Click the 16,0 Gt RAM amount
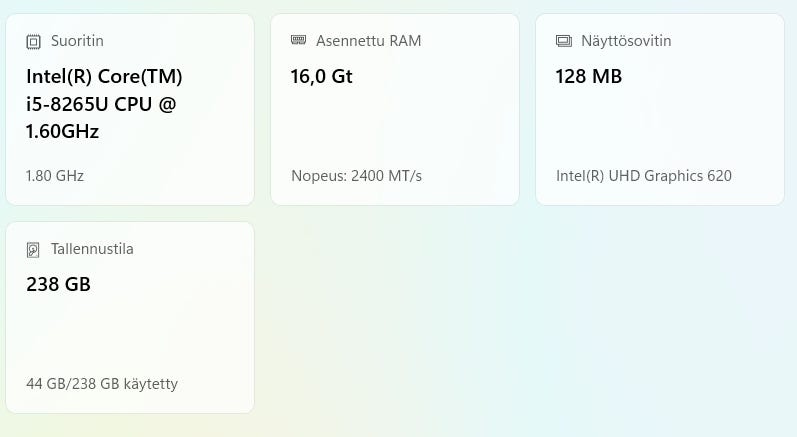Viewport: 797px width, 437px height. click(x=321, y=76)
